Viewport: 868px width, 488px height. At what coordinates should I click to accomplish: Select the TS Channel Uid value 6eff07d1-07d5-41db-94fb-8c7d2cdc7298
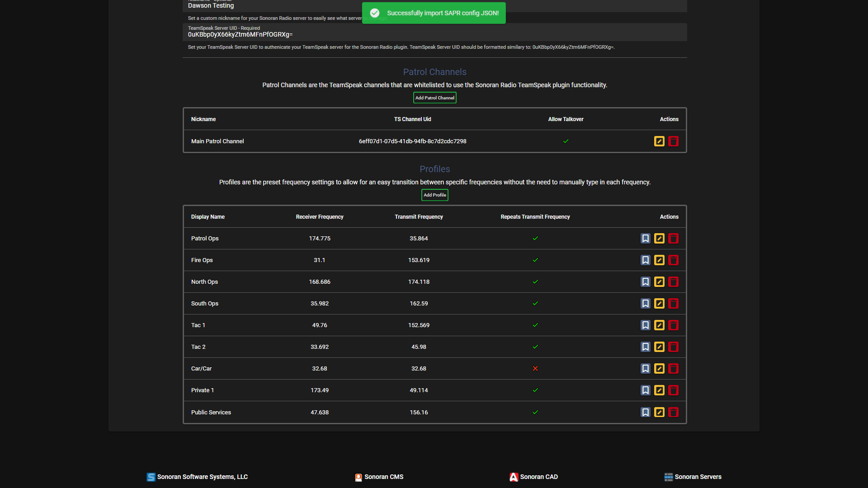point(412,141)
